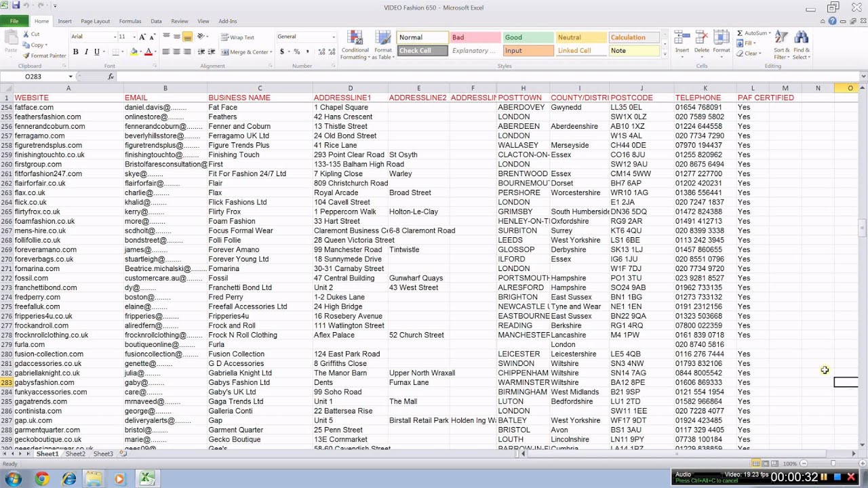Image resolution: width=868 pixels, height=488 pixels.
Task: Open Sort & Filter tool
Action: (x=781, y=45)
